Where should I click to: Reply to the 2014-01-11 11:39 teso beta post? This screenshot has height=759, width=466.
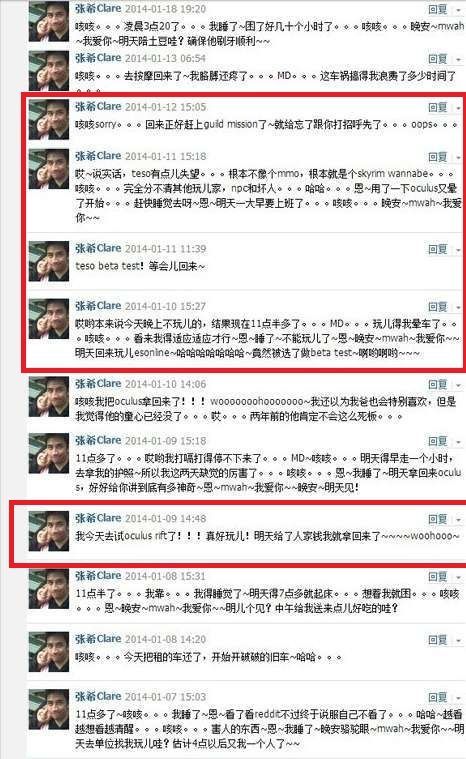click(x=438, y=249)
